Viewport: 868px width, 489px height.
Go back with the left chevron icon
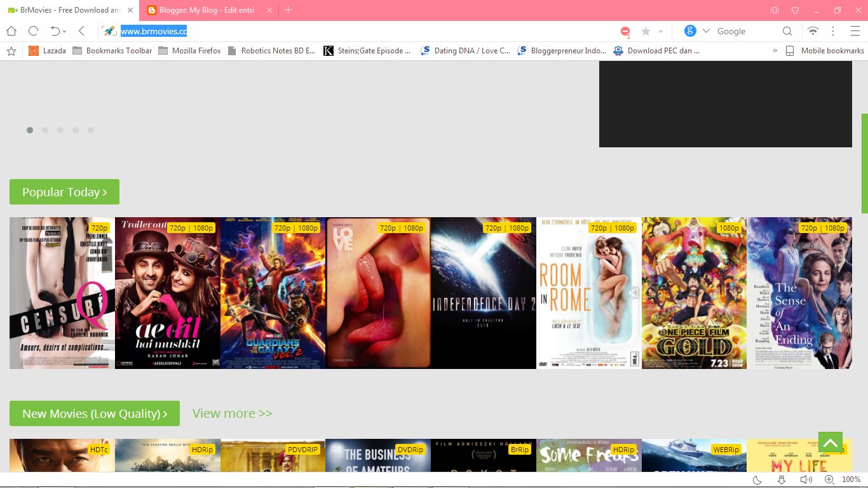(81, 31)
